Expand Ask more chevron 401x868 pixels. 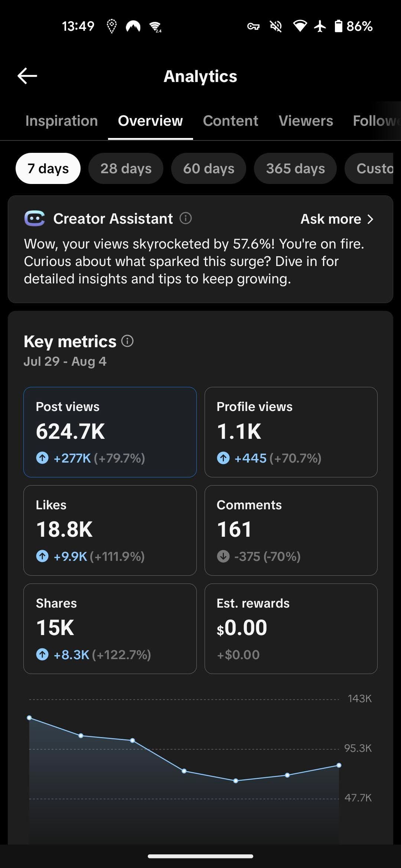coord(370,219)
